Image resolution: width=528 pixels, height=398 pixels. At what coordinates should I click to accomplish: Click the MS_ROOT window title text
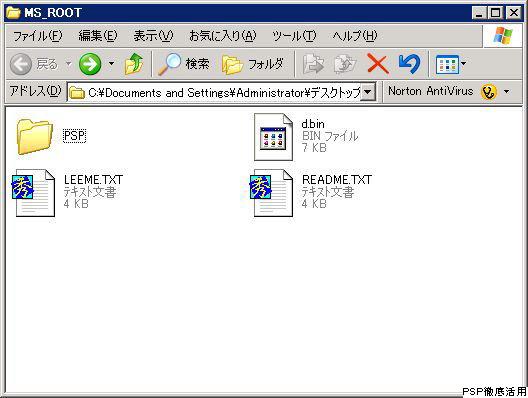pyautogui.click(x=53, y=13)
